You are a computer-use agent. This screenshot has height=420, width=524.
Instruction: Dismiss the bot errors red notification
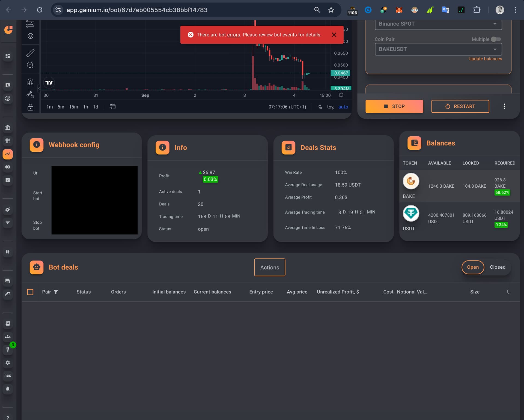click(334, 35)
